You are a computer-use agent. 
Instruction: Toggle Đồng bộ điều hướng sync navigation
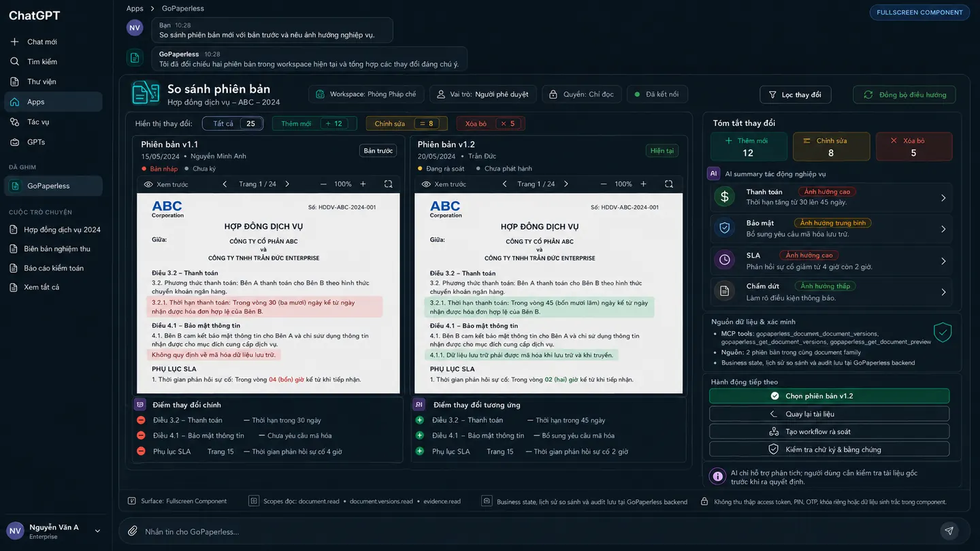904,95
